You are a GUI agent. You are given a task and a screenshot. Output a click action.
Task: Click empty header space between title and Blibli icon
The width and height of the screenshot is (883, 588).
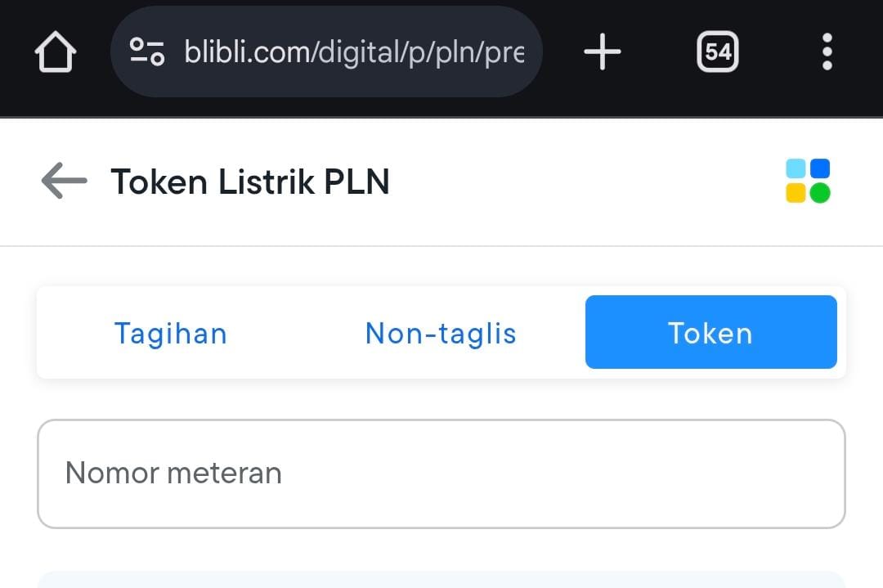click(x=585, y=182)
